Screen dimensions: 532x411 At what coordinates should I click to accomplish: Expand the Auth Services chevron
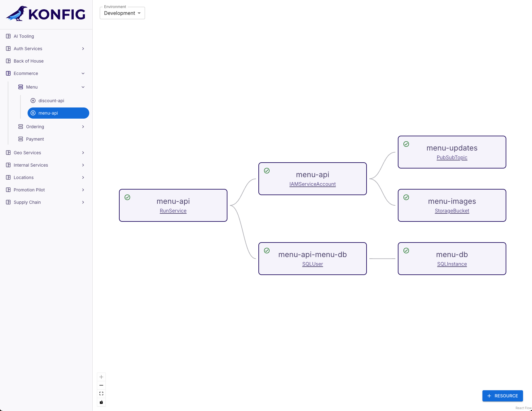pyautogui.click(x=83, y=49)
